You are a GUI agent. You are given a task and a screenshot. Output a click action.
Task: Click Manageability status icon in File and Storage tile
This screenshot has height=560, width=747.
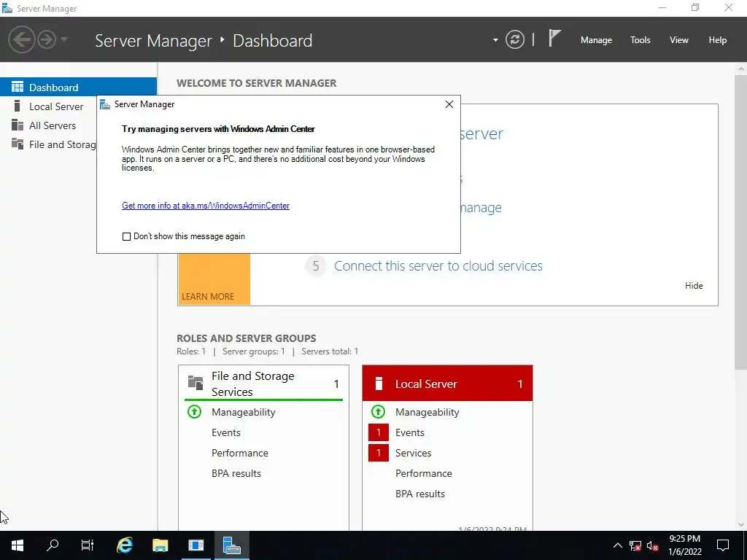[194, 411]
